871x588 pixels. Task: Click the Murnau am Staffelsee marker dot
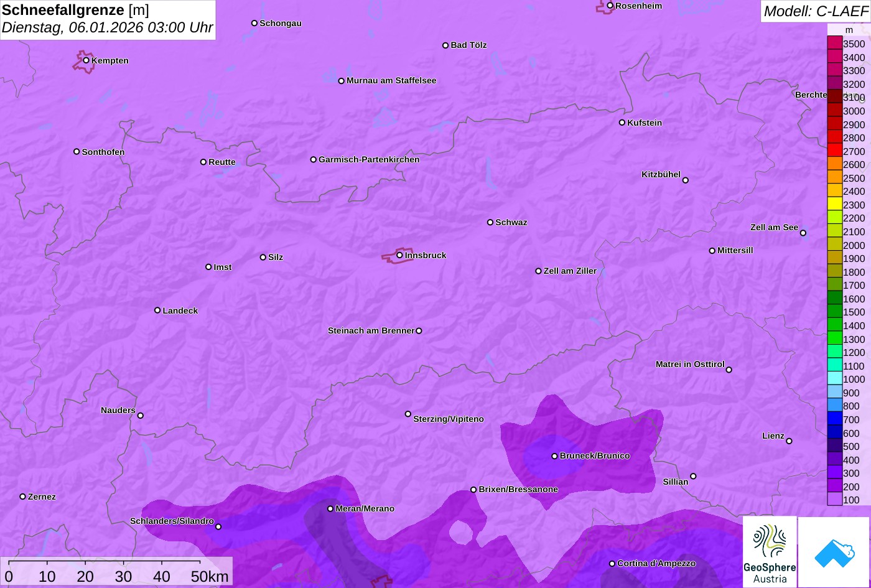pos(341,80)
